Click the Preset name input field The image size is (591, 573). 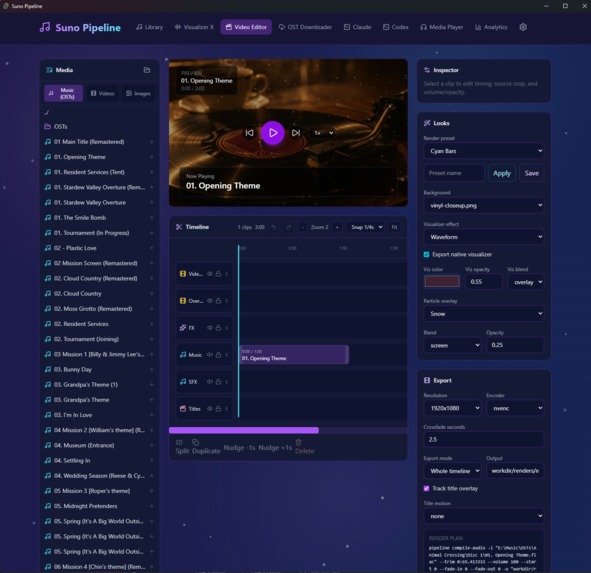tap(454, 173)
